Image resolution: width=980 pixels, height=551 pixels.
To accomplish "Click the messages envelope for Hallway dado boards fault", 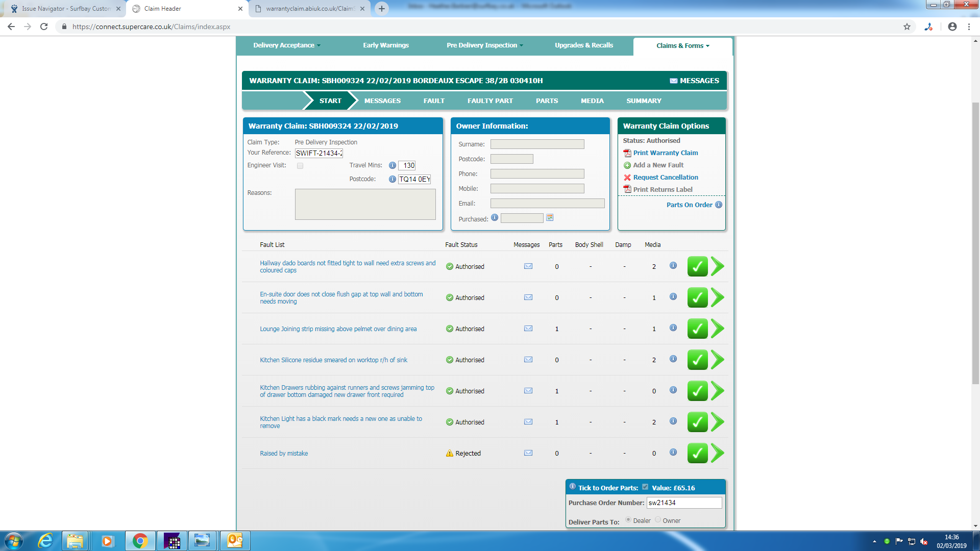I will point(528,266).
